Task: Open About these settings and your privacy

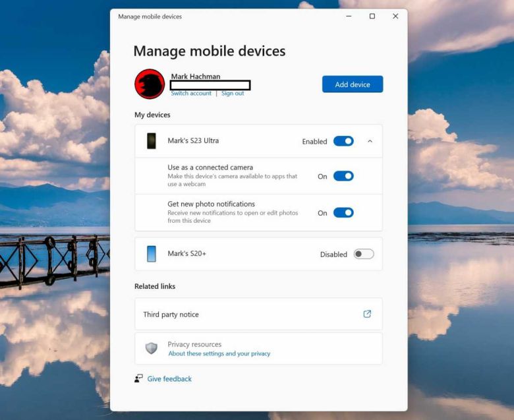Action: point(219,353)
